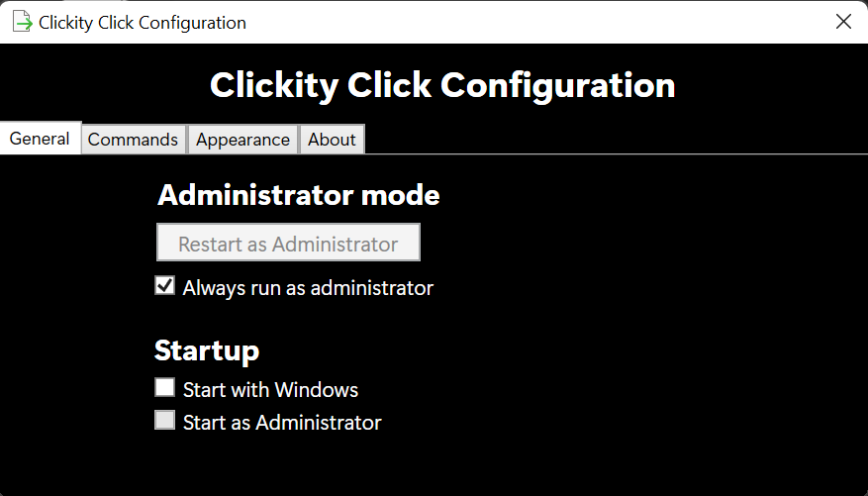
Task: Click the Restart as Administrator button
Action: pos(288,243)
